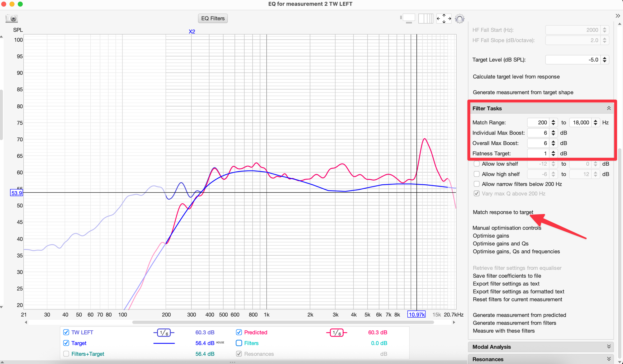This screenshot has height=364, width=623.
Task: Click Predicted 1/6 smoothing icon
Action: tap(337, 333)
